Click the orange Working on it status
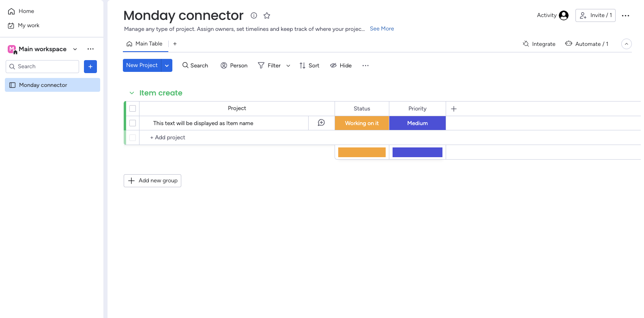 (362, 123)
